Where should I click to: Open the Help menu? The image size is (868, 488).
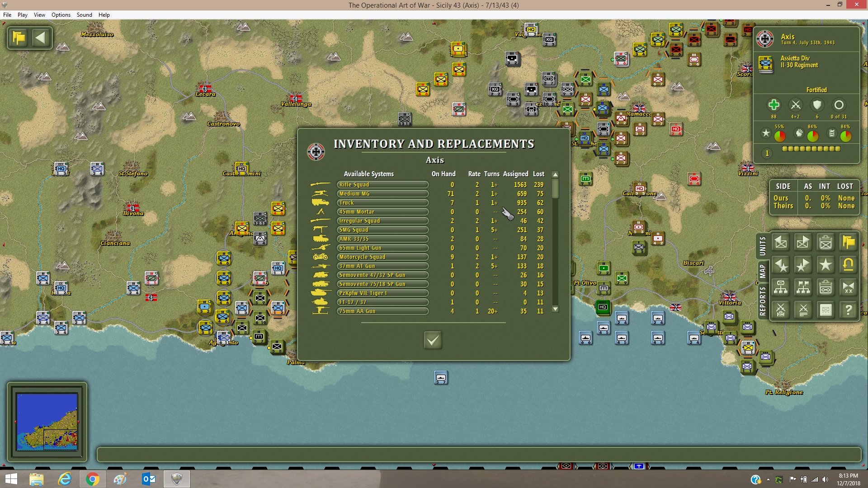point(104,14)
